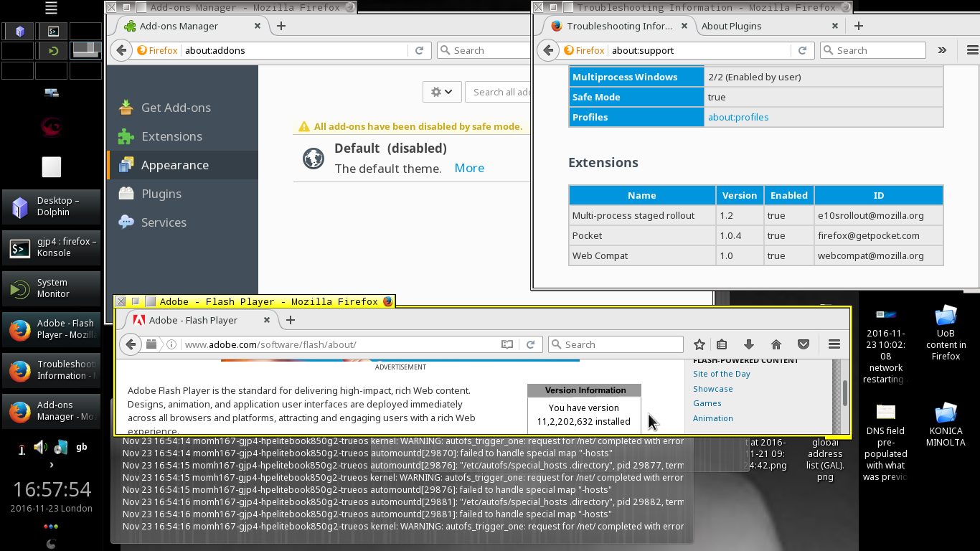Open new tab in Flash Player window

[x=291, y=320]
